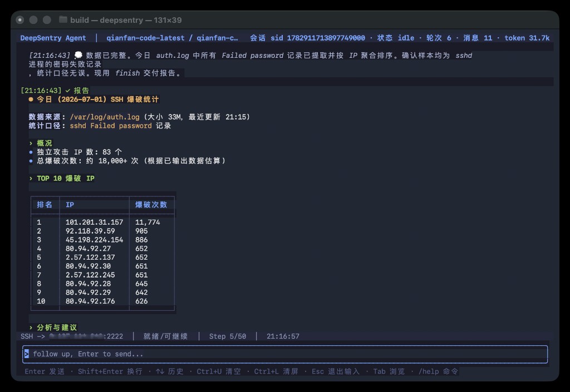Select IP 45.198.224.154 in the table
The image size is (570, 392).
(x=94, y=240)
